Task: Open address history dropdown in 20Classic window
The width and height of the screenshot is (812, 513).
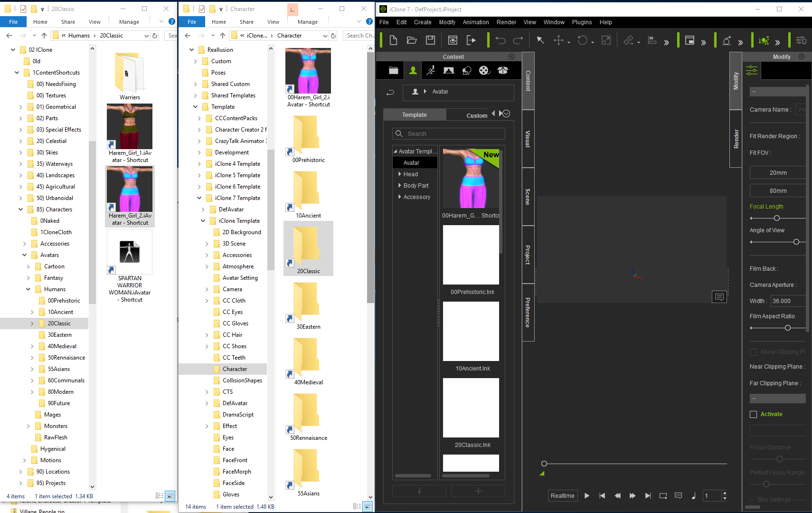Action: 146,36
